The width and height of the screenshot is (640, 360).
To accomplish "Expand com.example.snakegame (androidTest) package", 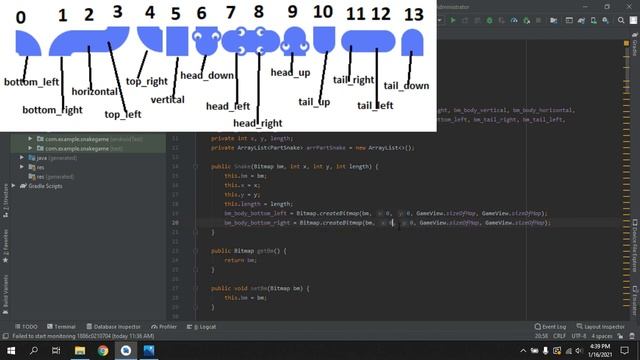I will click(x=30, y=139).
